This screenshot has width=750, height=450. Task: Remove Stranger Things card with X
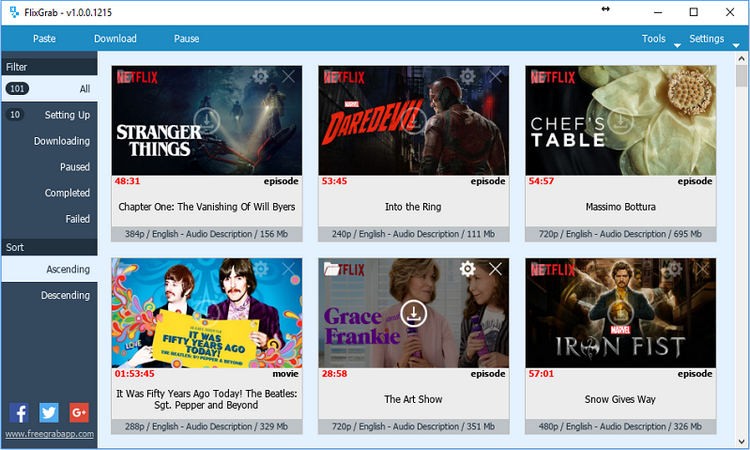click(288, 76)
